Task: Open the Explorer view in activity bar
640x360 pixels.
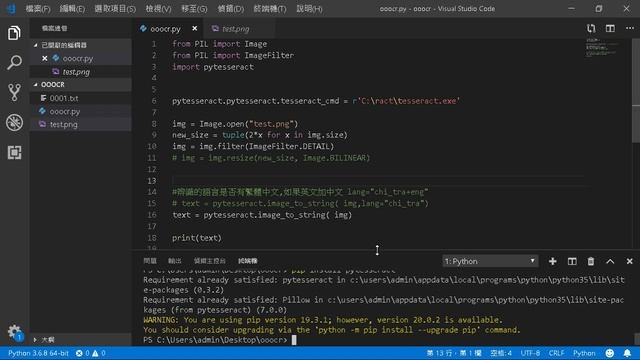Action: coord(14,33)
